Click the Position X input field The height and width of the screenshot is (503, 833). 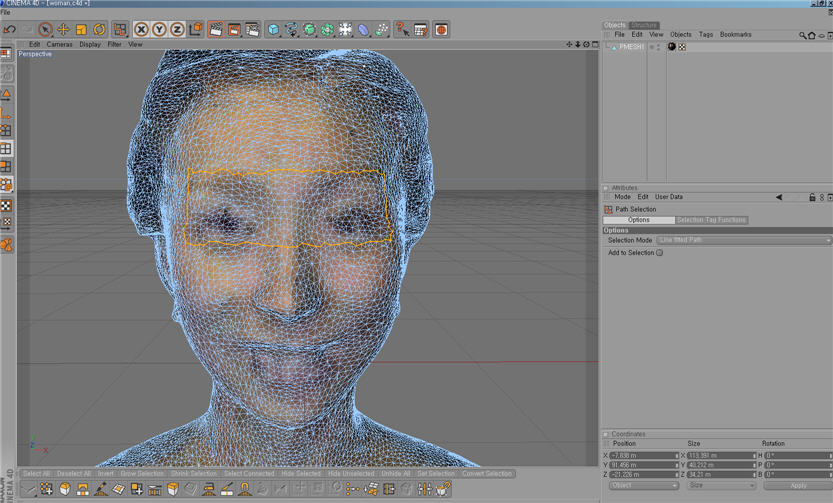pyautogui.click(x=644, y=456)
